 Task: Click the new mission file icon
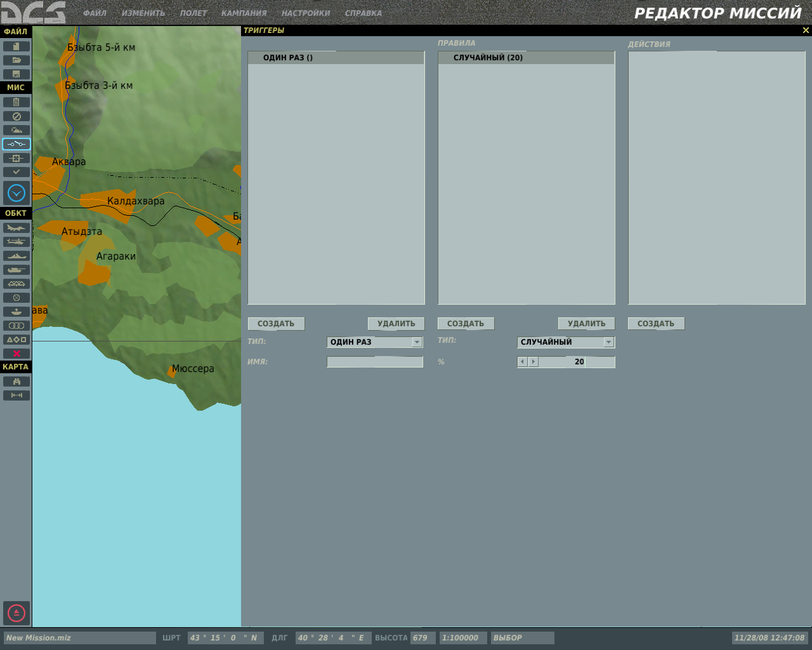coord(16,46)
